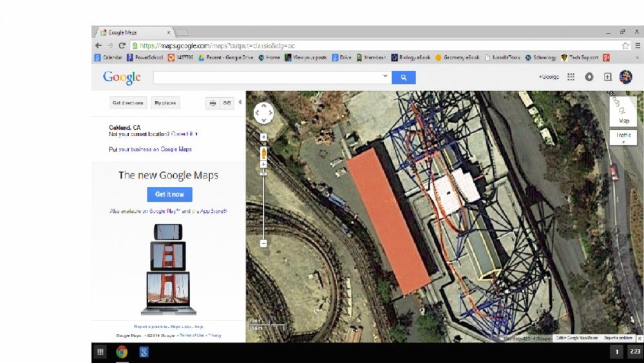This screenshot has width=644, height=363.
Task: Click the Google Maps search input field
Action: (x=267, y=77)
